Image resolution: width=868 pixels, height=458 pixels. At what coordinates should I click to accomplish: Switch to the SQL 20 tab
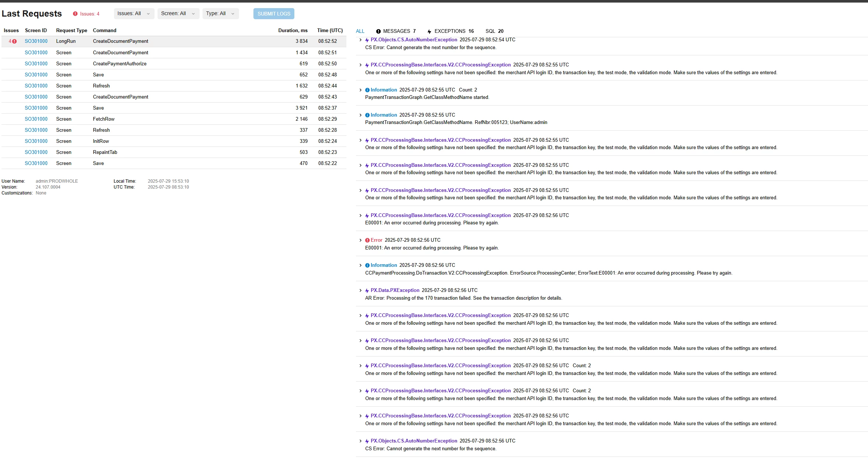pos(494,31)
